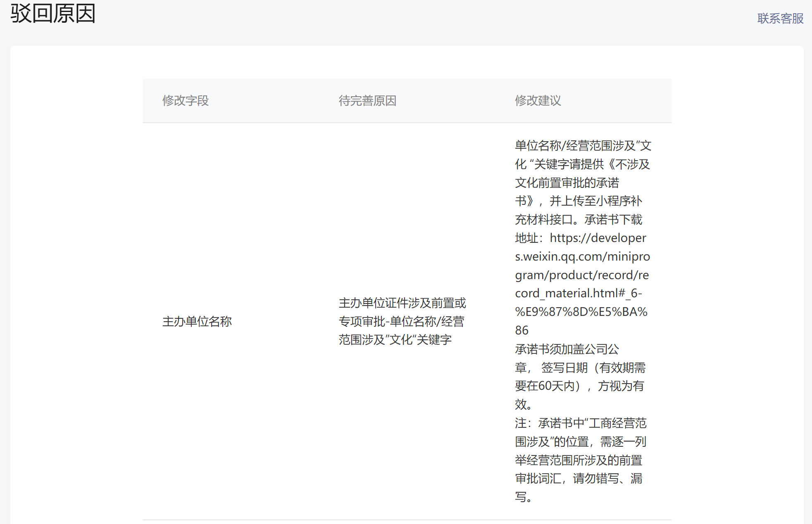The height and width of the screenshot is (524, 812).
Task: Click the 联系客服 link
Action: tap(780, 19)
